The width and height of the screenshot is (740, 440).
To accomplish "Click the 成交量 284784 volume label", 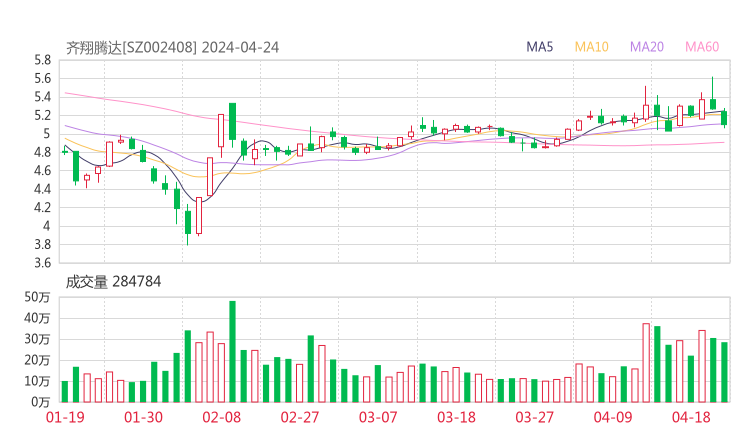I will pos(113,282).
